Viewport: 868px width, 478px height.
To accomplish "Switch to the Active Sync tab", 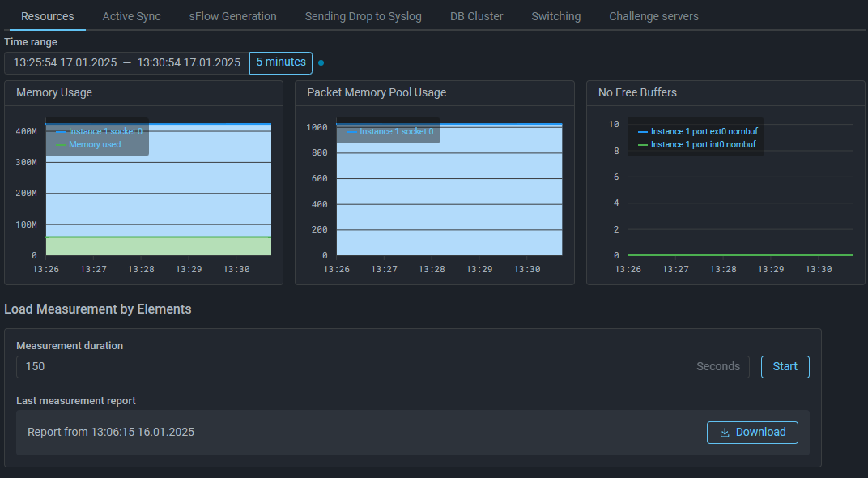I will click(x=131, y=16).
